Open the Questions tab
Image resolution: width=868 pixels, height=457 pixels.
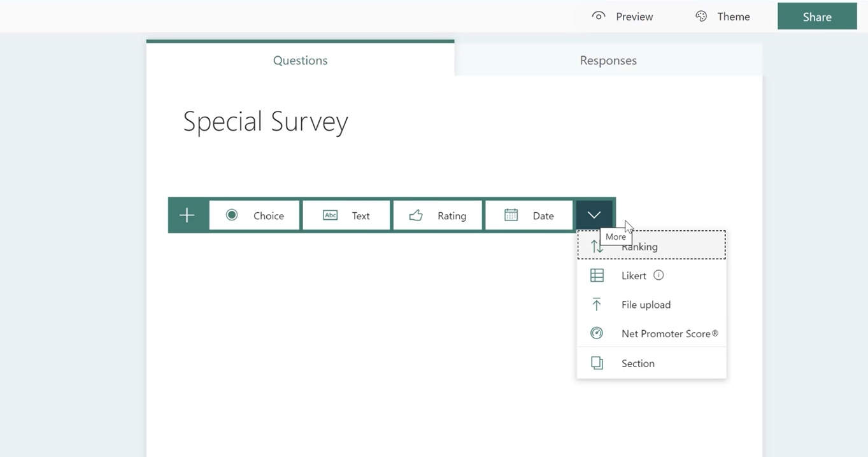point(300,60)
